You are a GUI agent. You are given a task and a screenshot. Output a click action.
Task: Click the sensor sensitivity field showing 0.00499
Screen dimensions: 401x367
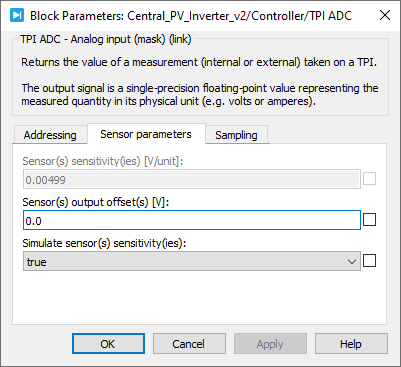click(192, 180)
